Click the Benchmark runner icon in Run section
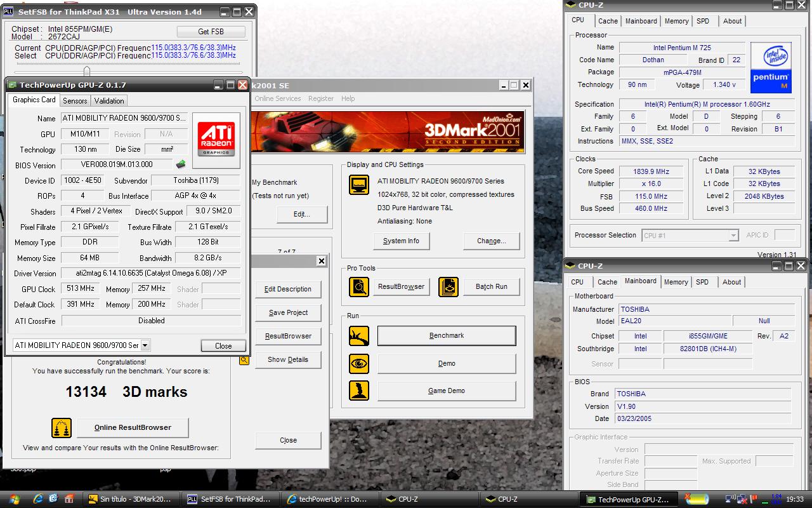The width and height of the screenshot is (812, 508). pos(359,336)
